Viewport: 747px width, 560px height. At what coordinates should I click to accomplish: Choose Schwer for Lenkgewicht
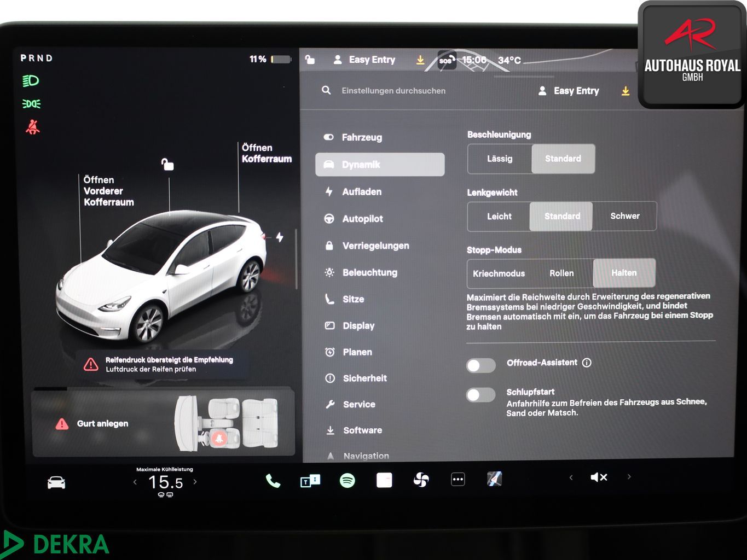(x=625, y=216)
